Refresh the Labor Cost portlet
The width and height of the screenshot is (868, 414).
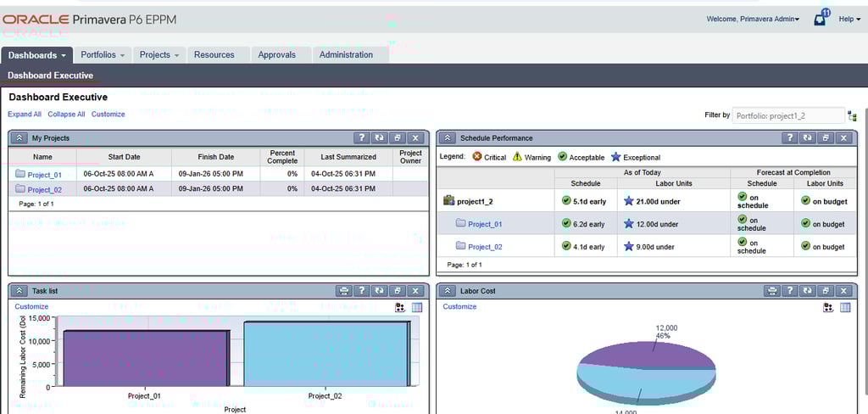pos(808,290)
